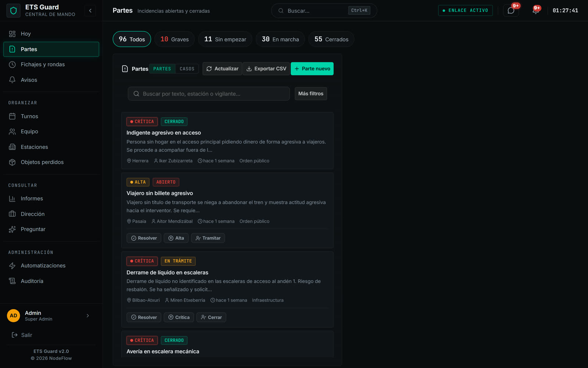The width and height of the screenshot is (588, 368).
Task: Click Salir to log out
Action: pyautogui.click(x=22, y=335)
